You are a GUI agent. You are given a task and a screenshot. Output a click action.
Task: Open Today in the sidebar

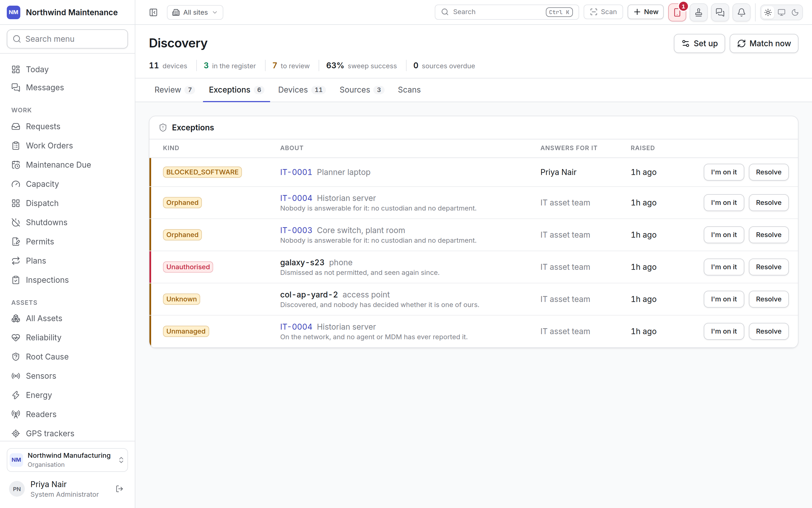tap(67, 69)
